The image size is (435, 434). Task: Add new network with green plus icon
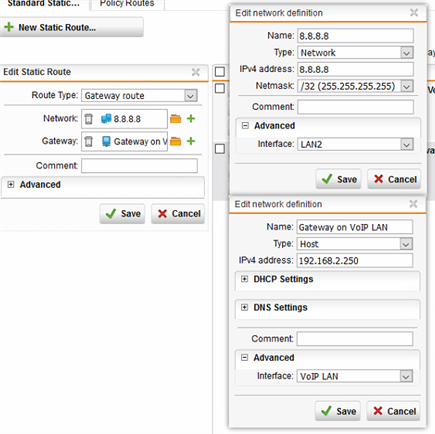click(191, 118)
